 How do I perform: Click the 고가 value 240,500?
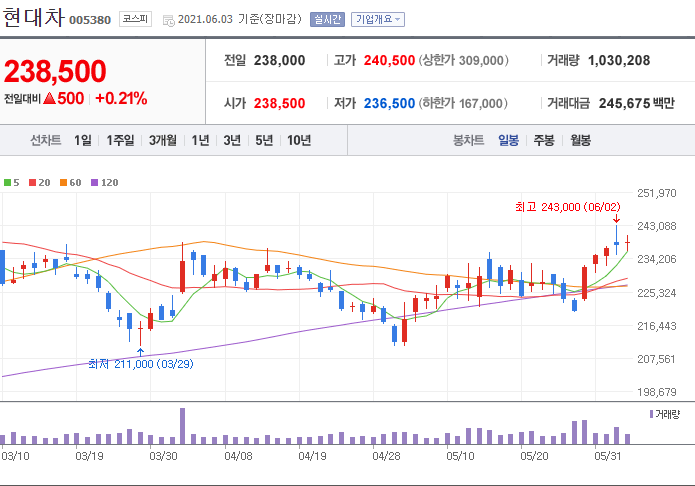coord(389,60)
